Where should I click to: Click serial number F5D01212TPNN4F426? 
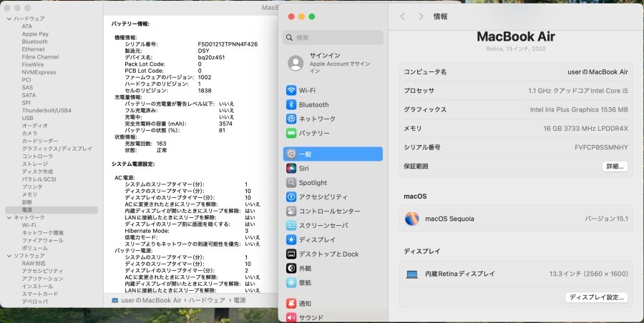(x=228, y=44)
